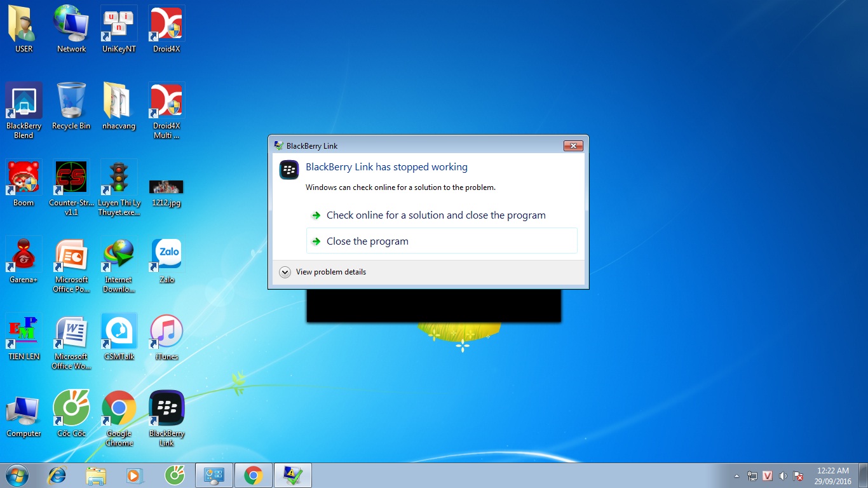Launch the CSMTalk shortcut
Screen dimensions: 868x488
coord(119,337)
